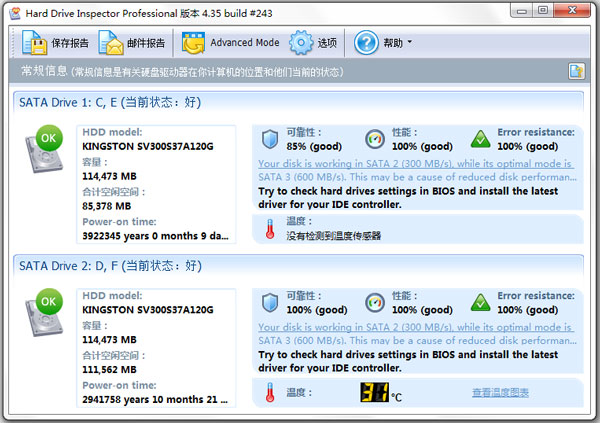
Task: Click Drive 2 性能 gauge icon
Action: tap(374, 303)
